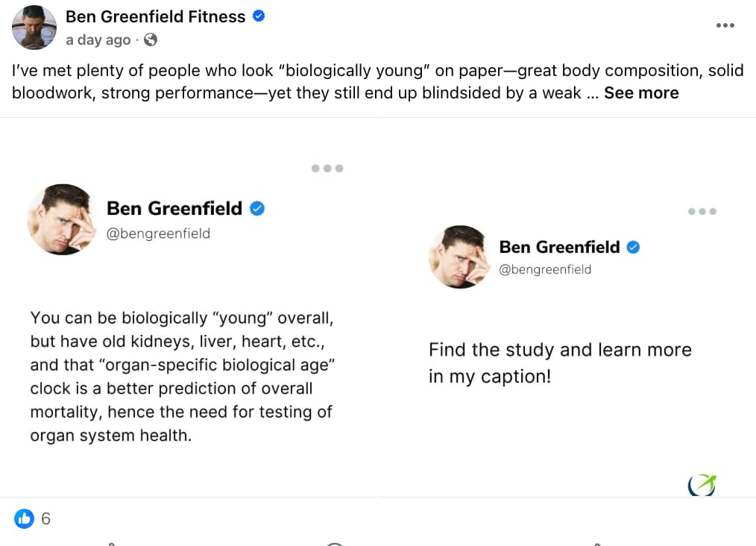This screenshot has width=756, height=546.
Task: Click the profile photo in the left quote card
Action: pos(62,219)
